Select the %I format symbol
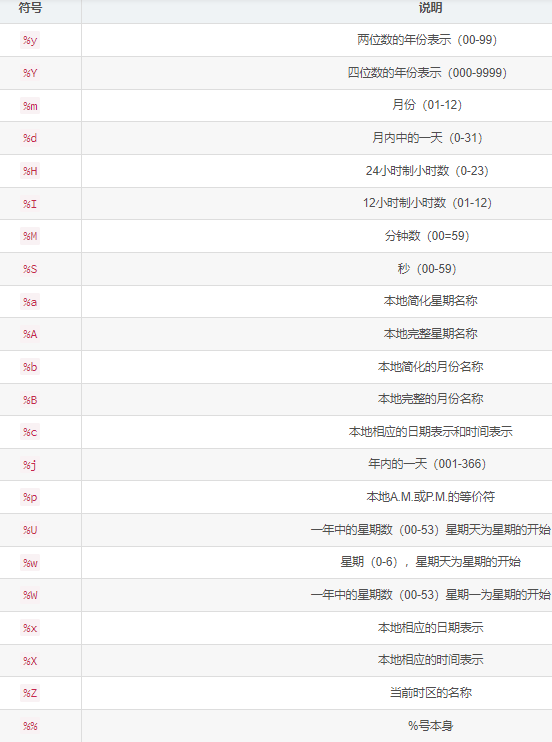This screenshot has height=742, width=552. pos(30,203)
